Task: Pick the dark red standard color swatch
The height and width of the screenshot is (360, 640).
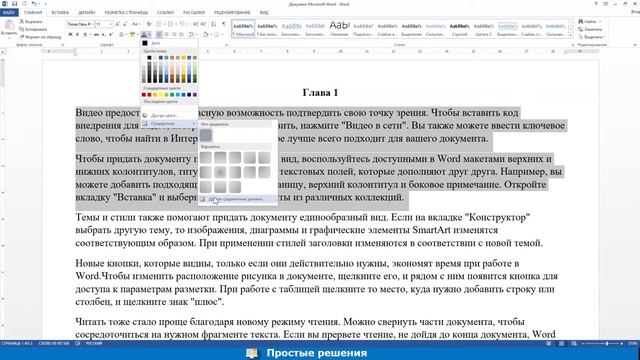Action: pyautogui.click(x=144, y=95)
